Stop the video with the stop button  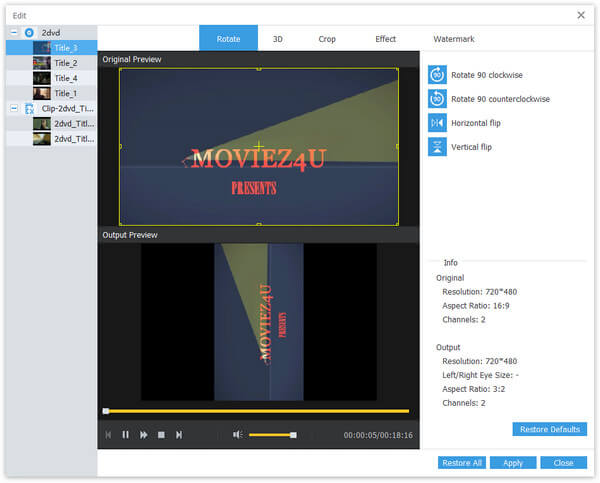(161, 435)
